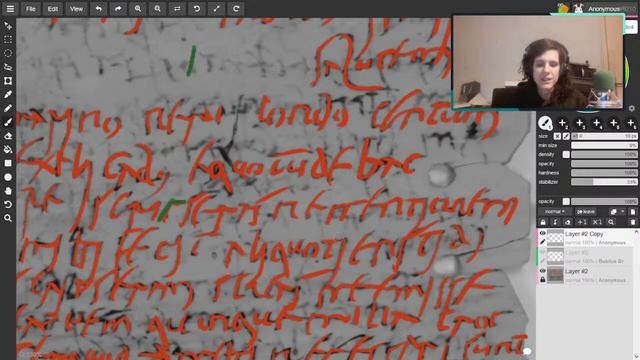This screenshot has width=640, height=360.
Task: Click the clear layer eraser button
Action: pyautogui.click(x=568, y=222)
